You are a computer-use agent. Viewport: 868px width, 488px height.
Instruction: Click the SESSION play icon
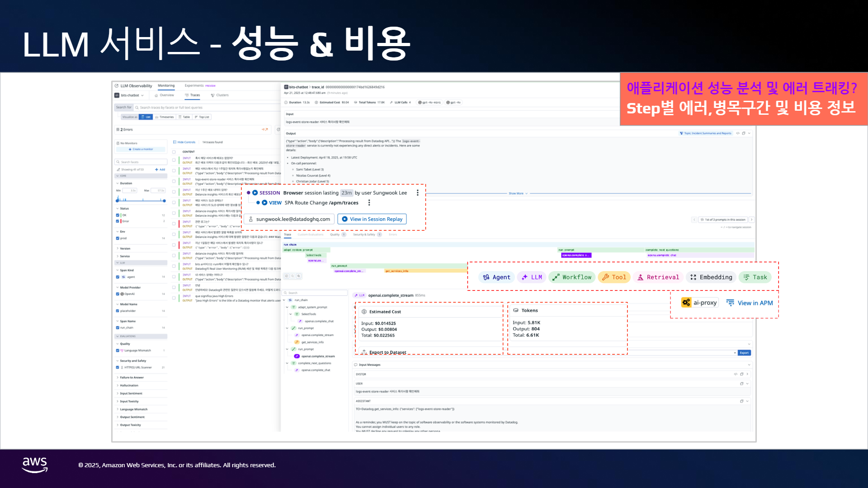(255, 193)
